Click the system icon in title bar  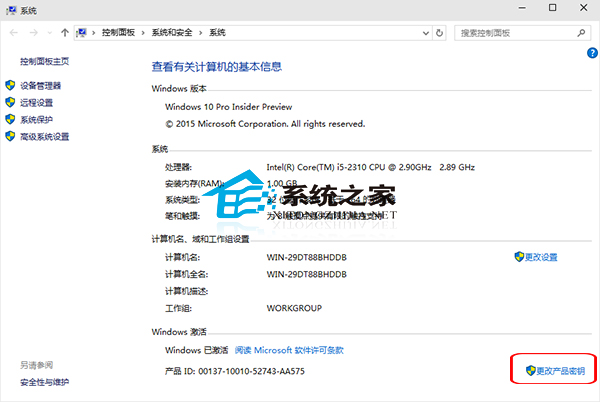pos(11,10)
